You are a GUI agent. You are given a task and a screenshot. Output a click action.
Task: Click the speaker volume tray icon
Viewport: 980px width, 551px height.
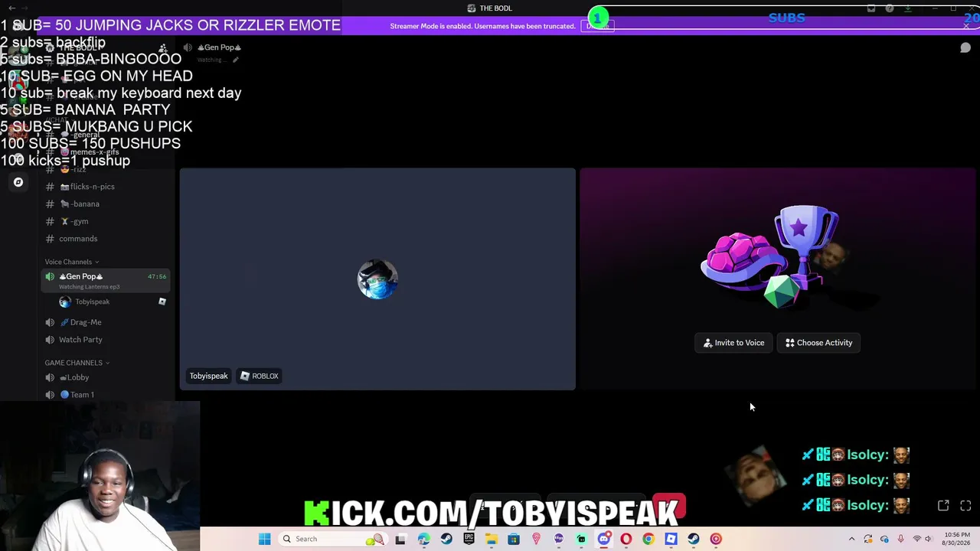928,539
